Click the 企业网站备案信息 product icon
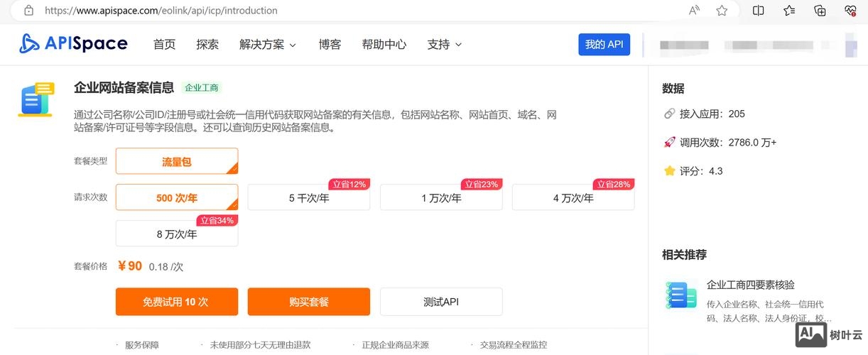The width and height of the screenshot is (868, 355). point(36,99)
